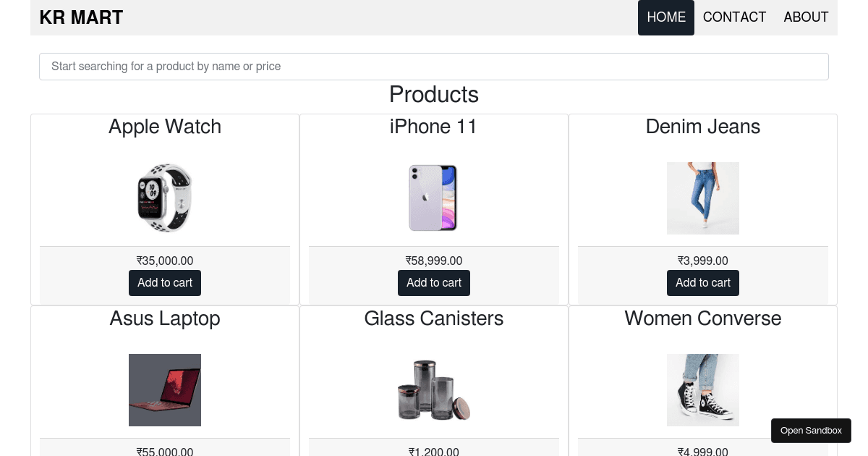The height and width of the screenshot is (456, 868).
Task: Click the iPhone 11 product image
Action: (x=434, y=198)
